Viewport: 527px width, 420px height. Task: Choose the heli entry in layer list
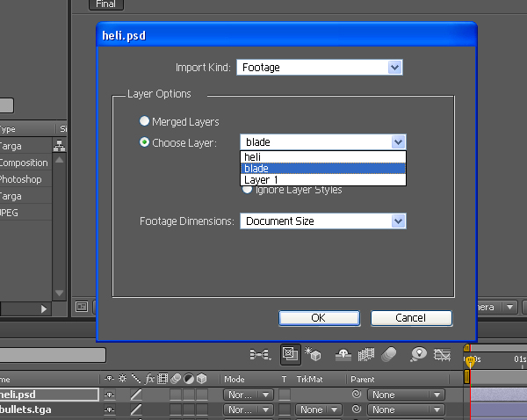pyautogui.click(x=323, y=157)
